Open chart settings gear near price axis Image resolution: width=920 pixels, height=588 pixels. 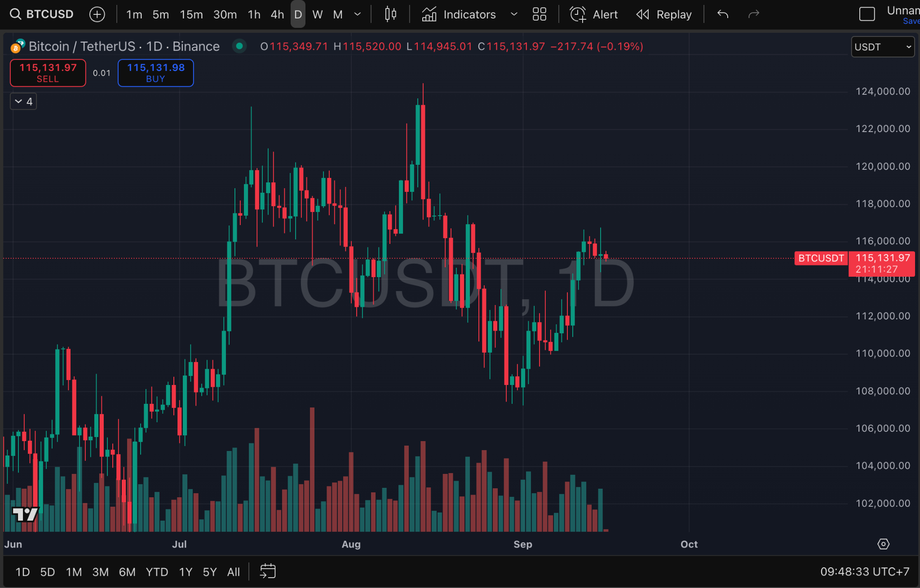(x=883, y=544)
